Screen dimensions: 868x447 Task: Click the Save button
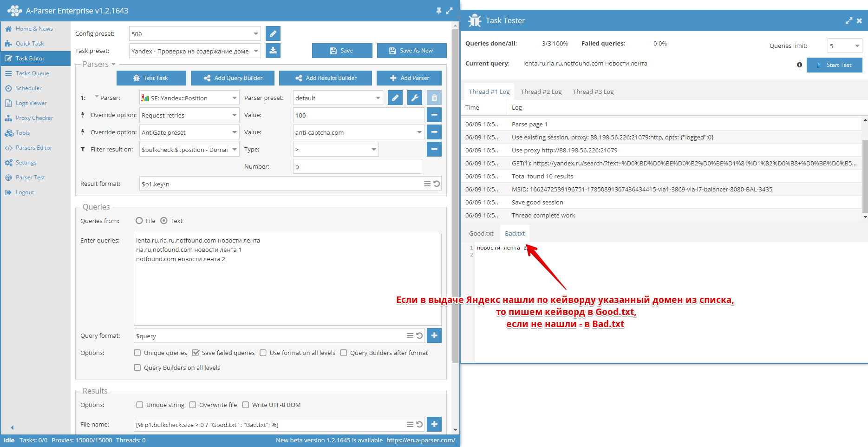[x=342, y=51]
